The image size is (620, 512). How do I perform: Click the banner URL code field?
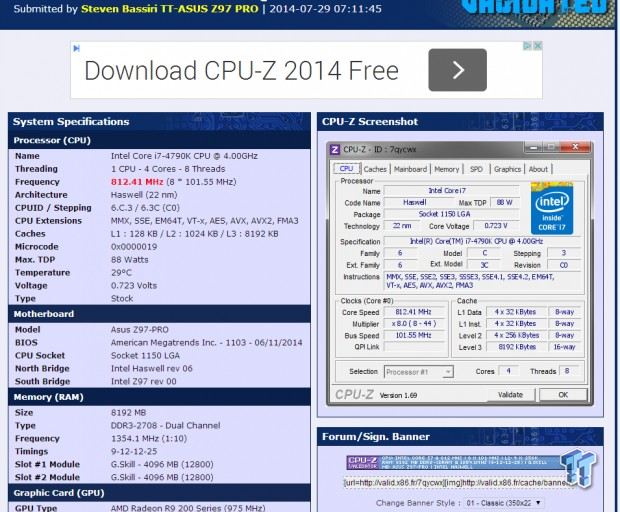click(459, 483)
